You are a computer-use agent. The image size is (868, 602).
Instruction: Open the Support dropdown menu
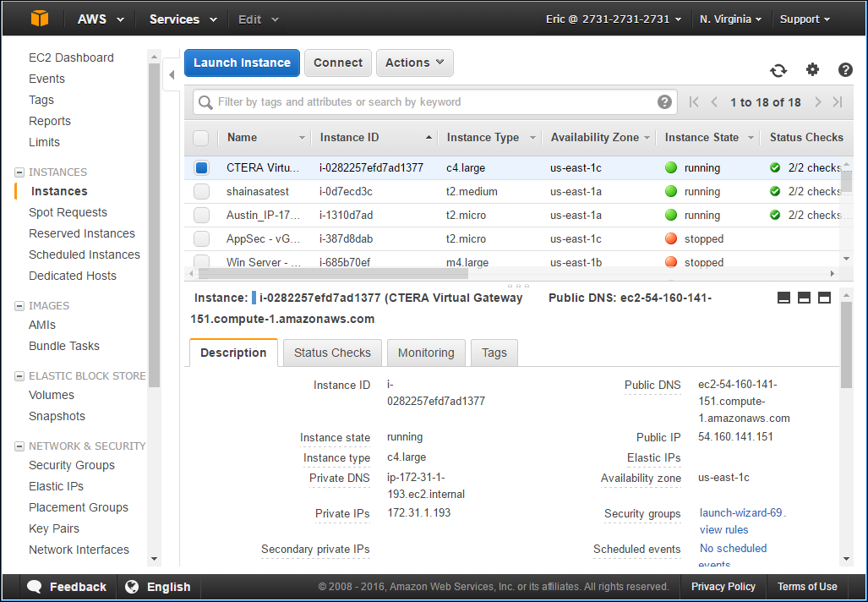tap(805, 19)
